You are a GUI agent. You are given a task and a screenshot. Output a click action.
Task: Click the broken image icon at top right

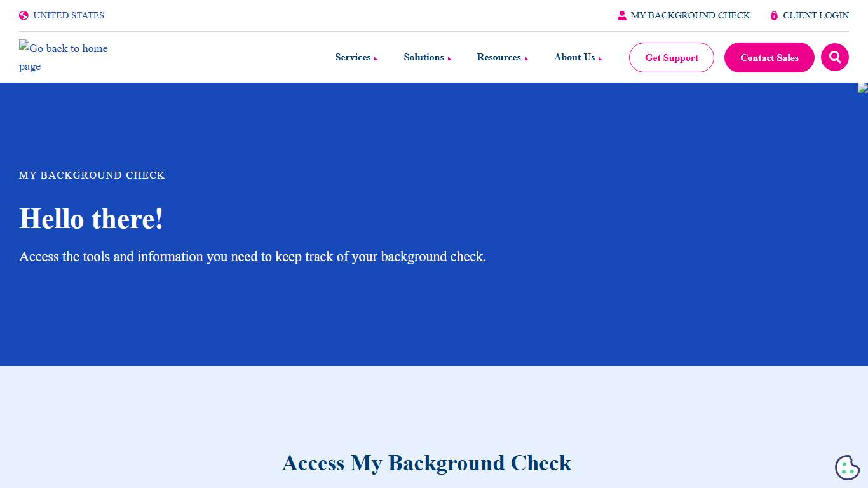point(864,88)
